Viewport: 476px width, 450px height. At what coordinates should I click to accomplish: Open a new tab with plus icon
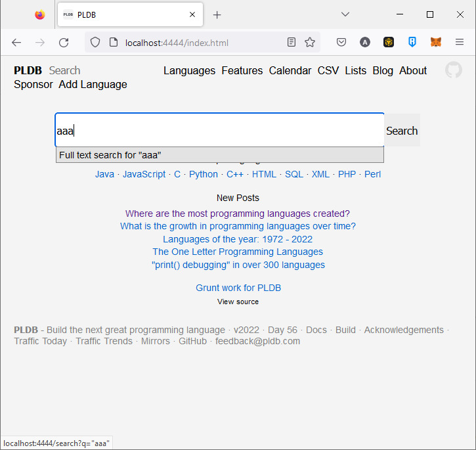click(217, 14)
